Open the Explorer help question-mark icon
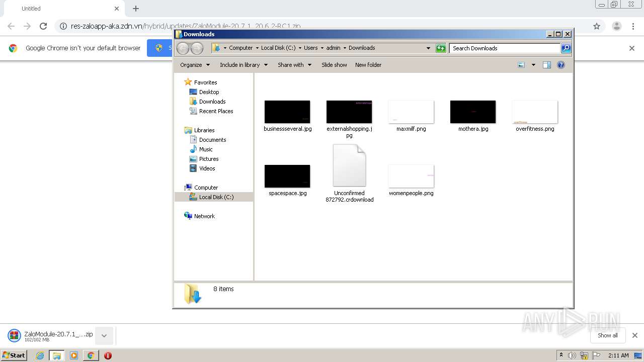Image resolution: width=644 pixels, height=362 pixels. [x=561, y=65]
